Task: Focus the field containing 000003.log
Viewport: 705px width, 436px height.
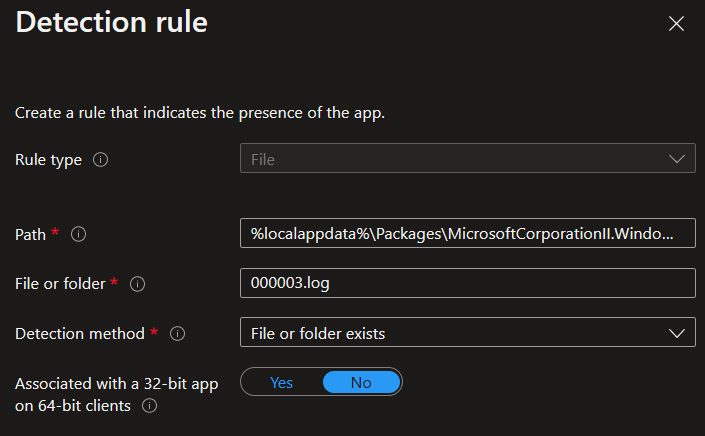Action: tap(467, 284)
